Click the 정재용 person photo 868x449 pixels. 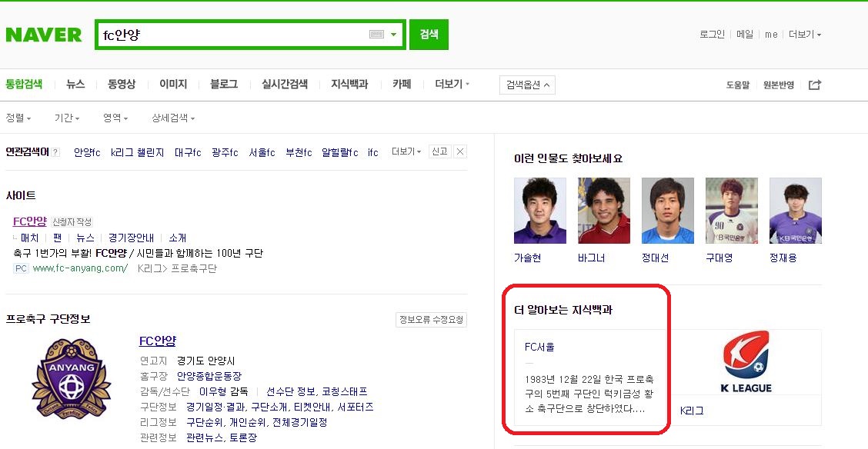pos(796,211)
